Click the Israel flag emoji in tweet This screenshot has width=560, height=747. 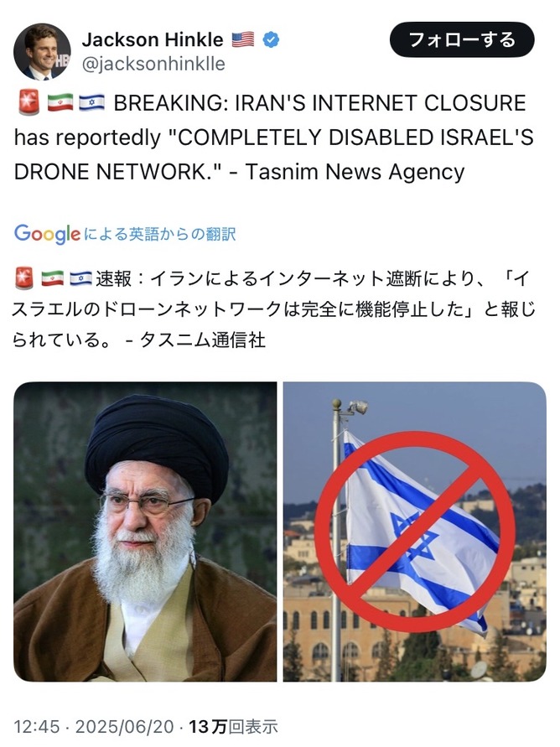[x=92, y=103]
